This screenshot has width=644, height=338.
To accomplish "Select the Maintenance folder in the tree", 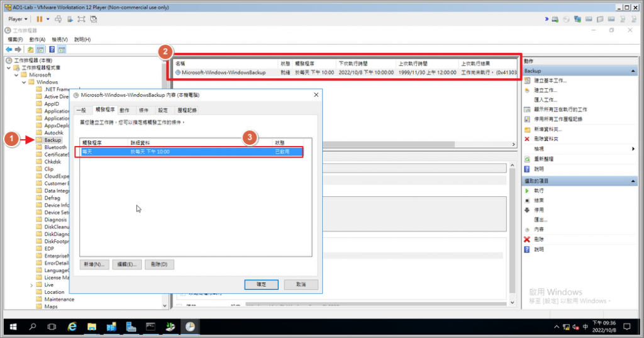I will tap(59, 300).
